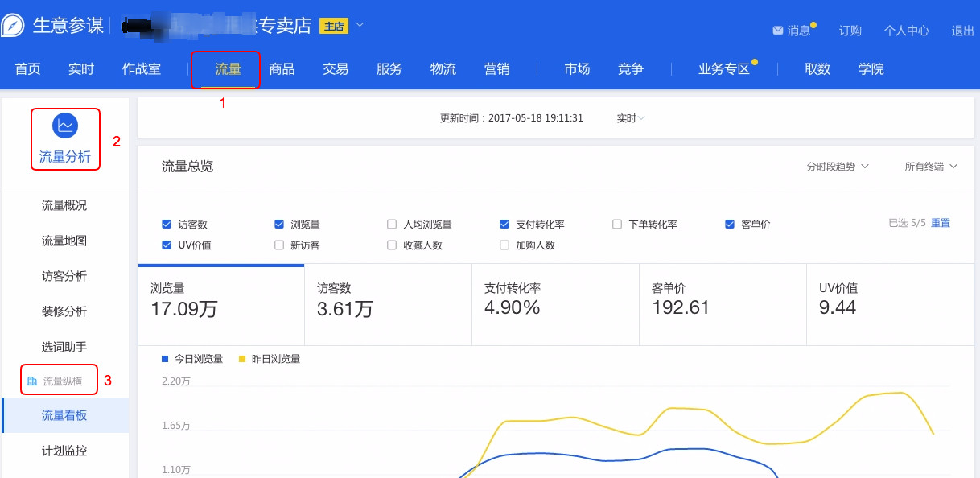This screenshot has height=478, width=980.
Task: Open the 市场 menu item
Action: tap(577, 69)
